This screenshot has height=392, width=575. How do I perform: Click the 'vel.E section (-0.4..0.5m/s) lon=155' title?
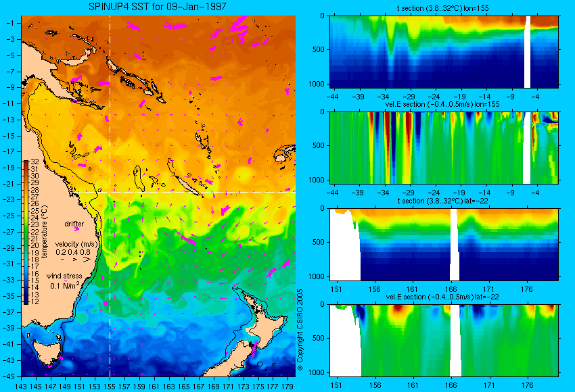click(442, 104)
